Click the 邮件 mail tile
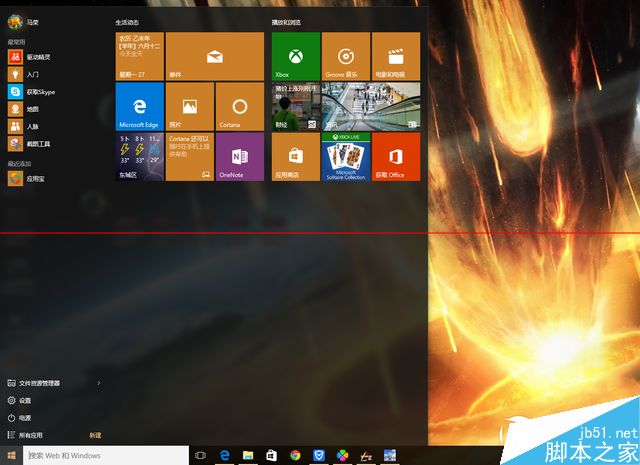640x465 pixels. point(214,56)
